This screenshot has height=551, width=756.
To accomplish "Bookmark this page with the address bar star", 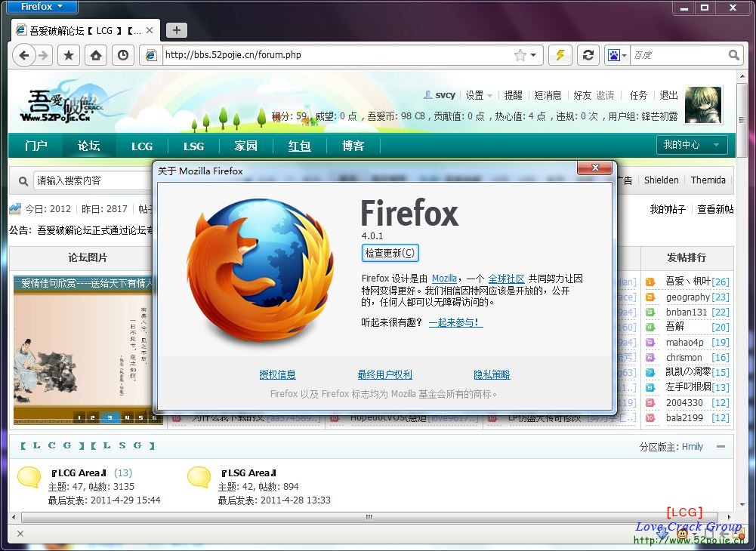I will [520, 55].
